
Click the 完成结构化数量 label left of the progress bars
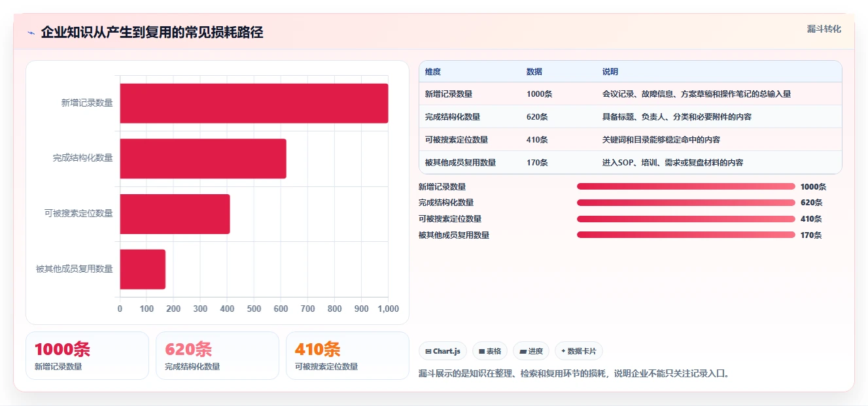click(446, 203)
